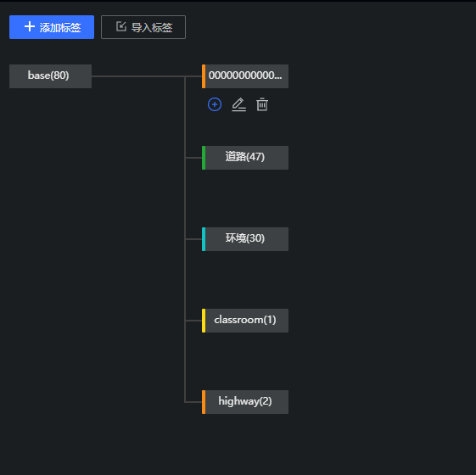Select the 0000000000... label node
Image resolution: width=476 pixels, height=475 pixels.
click(x=245, y=76)
